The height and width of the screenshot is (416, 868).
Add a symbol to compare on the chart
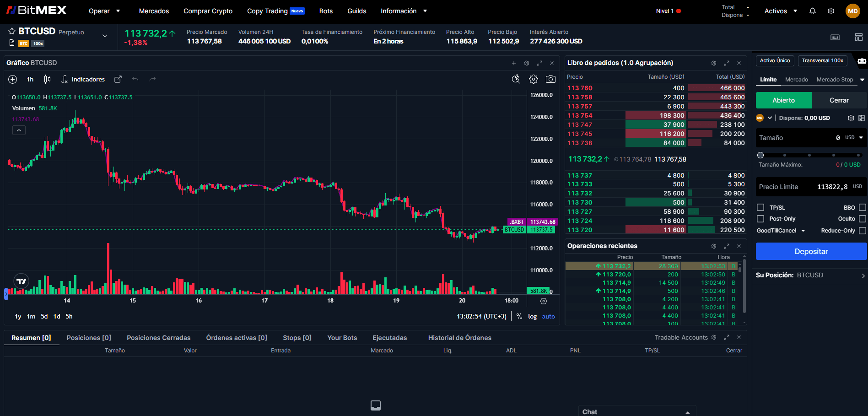tap(13, 79)
